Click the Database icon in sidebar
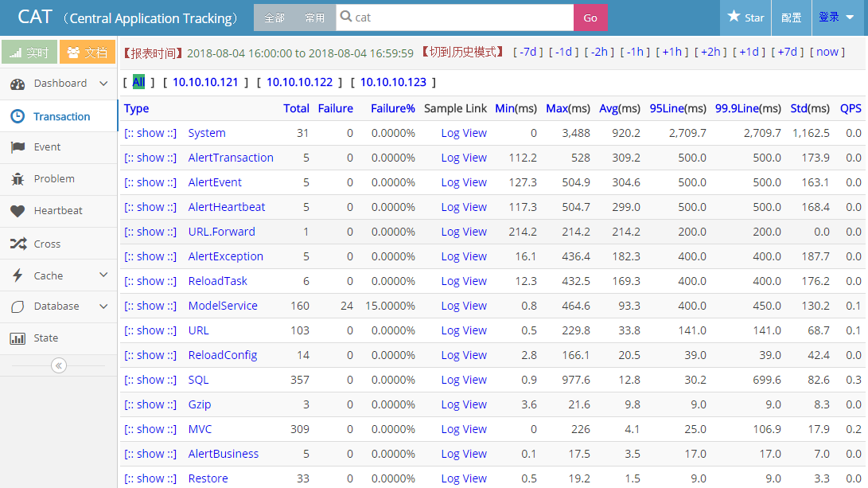868x488 pixels. (x=18, y=306)
